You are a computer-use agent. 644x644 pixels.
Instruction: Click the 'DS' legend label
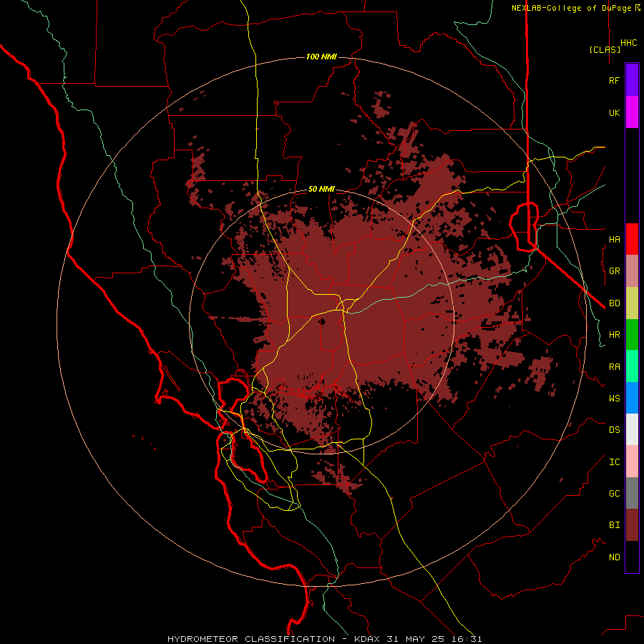614,429
